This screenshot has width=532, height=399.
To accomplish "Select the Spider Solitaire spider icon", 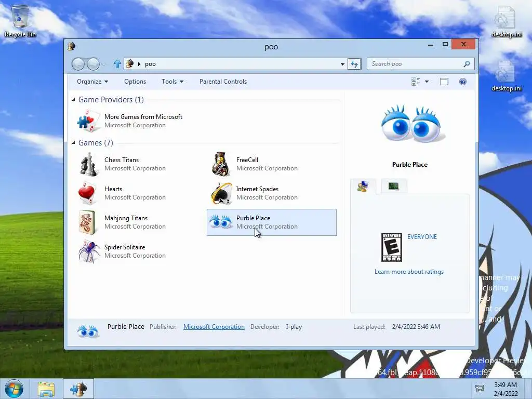I will (x=89, y=251).
